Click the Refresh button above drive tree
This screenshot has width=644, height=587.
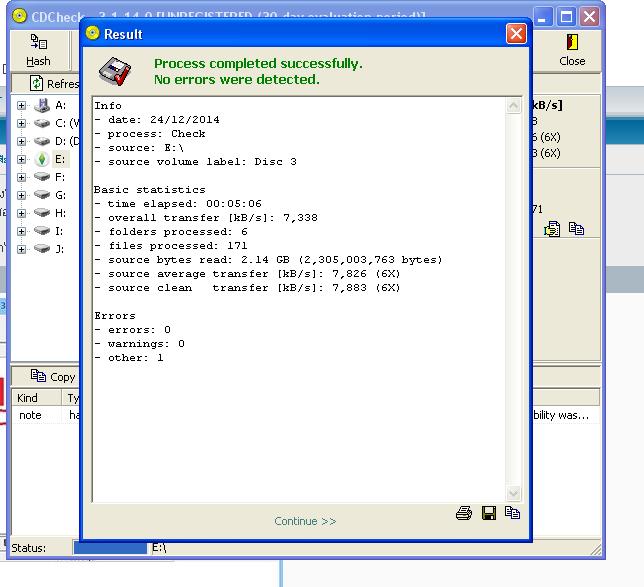53,84
